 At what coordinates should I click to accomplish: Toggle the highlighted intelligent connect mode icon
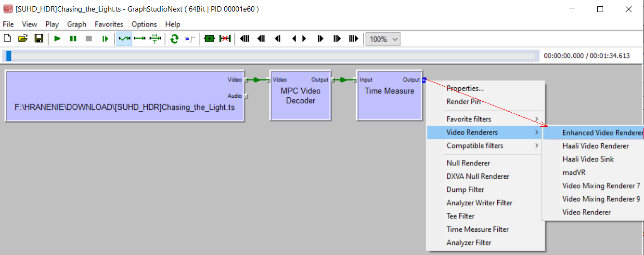coord(124,39)
